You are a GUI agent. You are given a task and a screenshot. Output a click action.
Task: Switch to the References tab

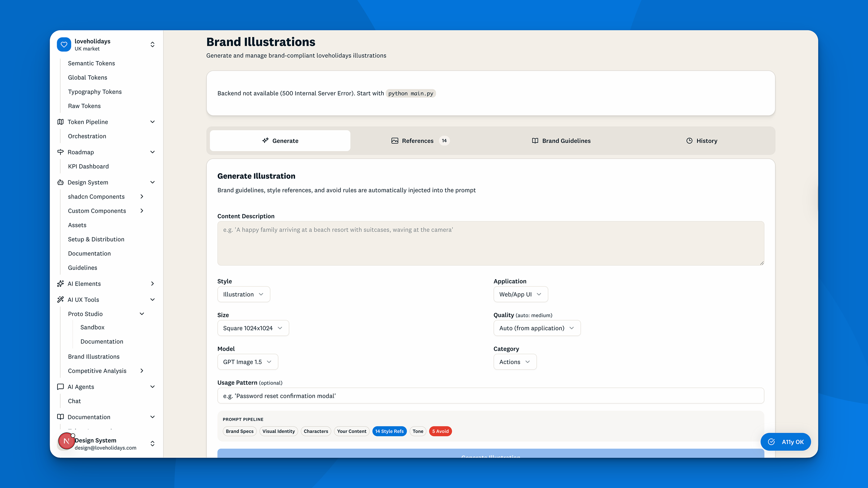(420, 141)
